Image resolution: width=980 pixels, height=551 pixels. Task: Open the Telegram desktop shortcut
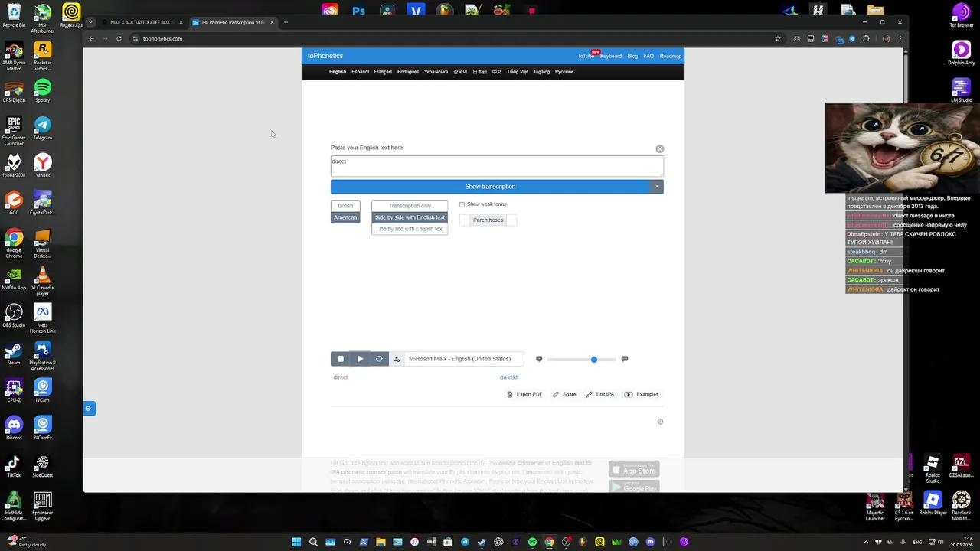click(43, 128)
